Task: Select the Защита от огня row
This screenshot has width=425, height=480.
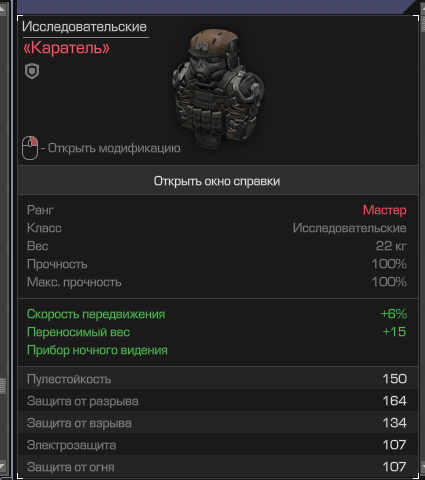Action: click(x=218, y=467)
